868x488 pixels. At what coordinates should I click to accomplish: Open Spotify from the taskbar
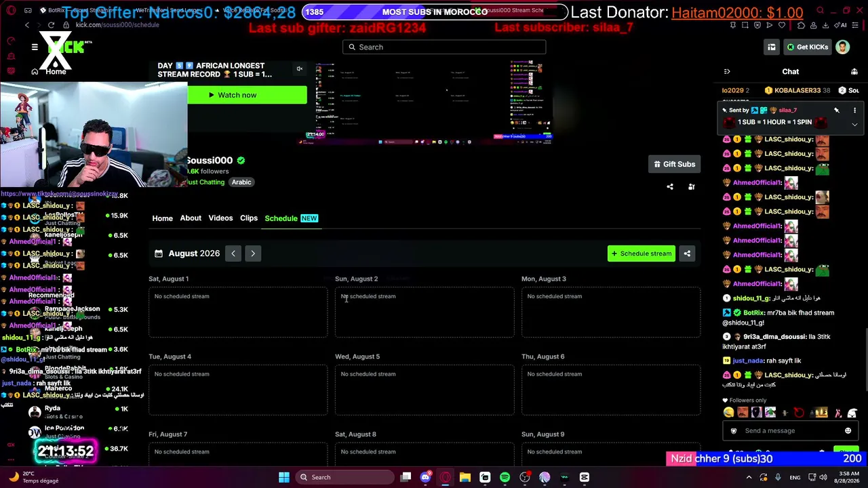pyautogui.click(x=505, y=477)
